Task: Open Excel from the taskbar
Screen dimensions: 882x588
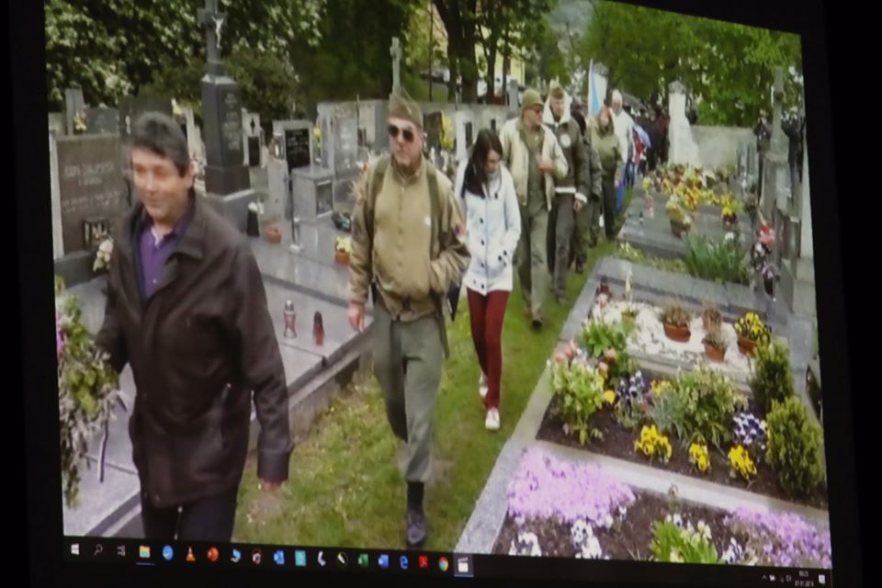Action: 362,560
